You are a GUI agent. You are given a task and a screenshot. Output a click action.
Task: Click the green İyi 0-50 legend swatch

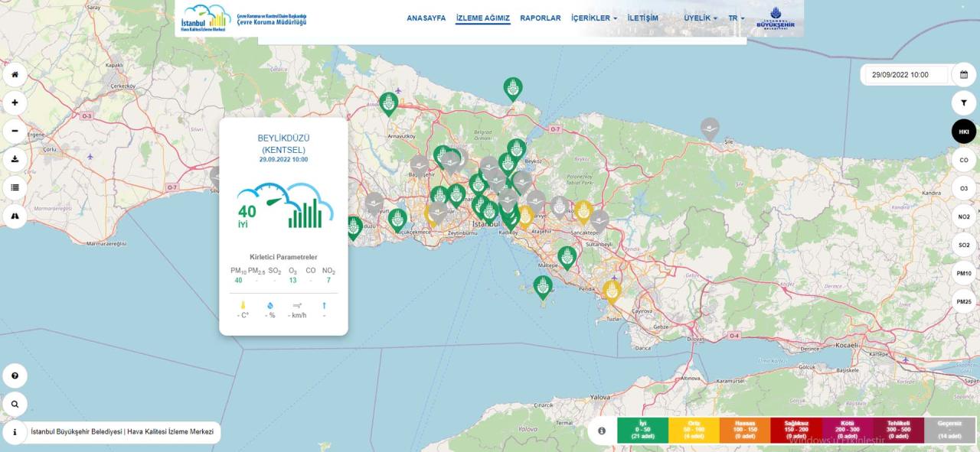[642, 430]
